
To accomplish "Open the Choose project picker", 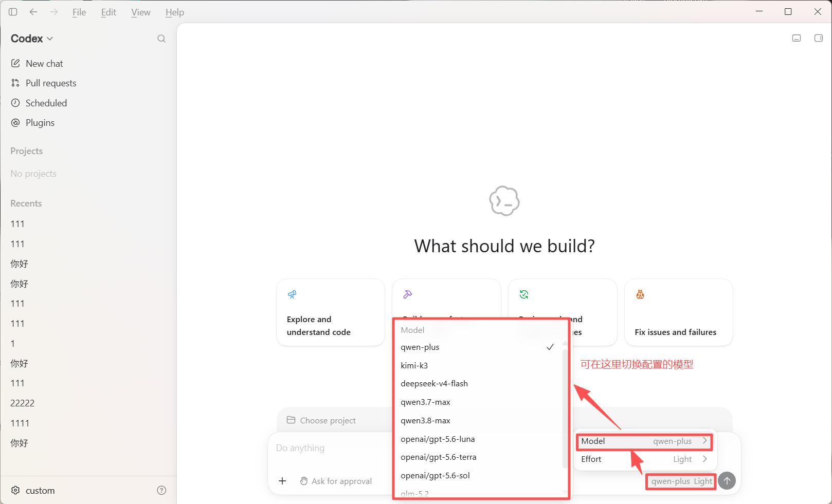I will [x=321, y=420].
